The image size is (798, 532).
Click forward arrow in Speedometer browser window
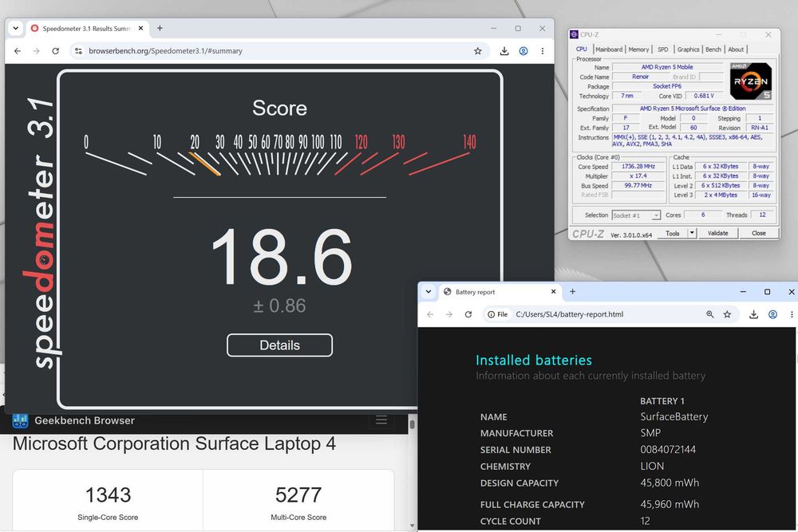pyautogui.click(x=36, y=51)
